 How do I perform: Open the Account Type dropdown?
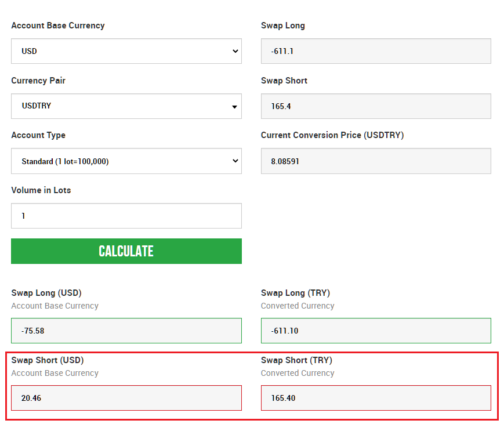[126, 161]
